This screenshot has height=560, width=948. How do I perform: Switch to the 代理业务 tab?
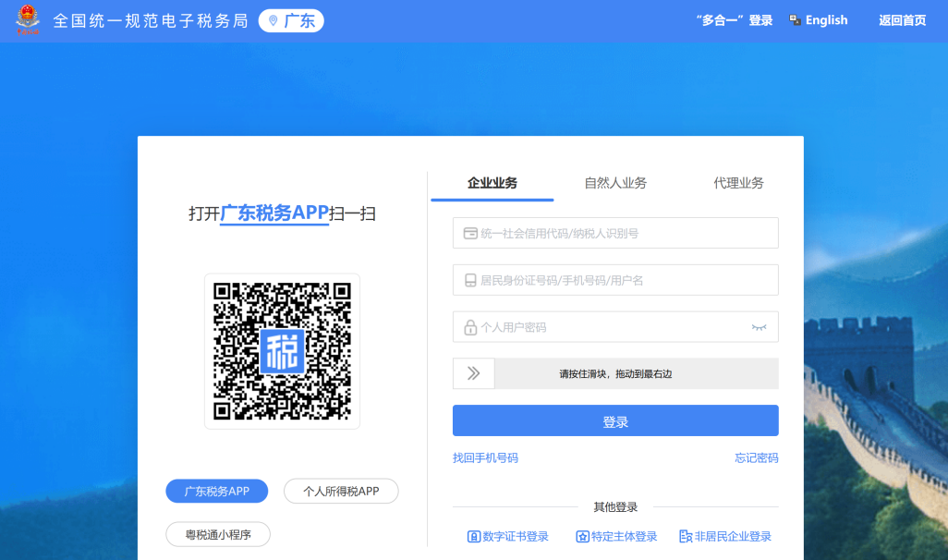pyautogui.click(x=738, y=183)
